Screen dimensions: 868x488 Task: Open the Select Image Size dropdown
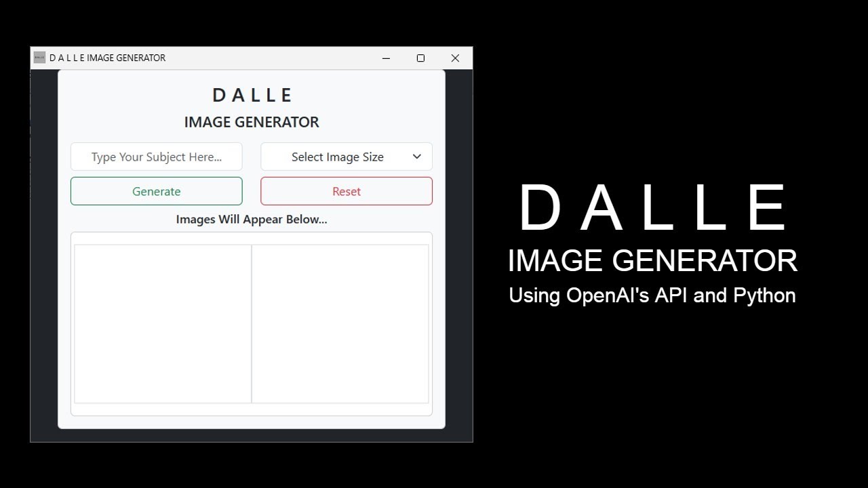point(347,157)
